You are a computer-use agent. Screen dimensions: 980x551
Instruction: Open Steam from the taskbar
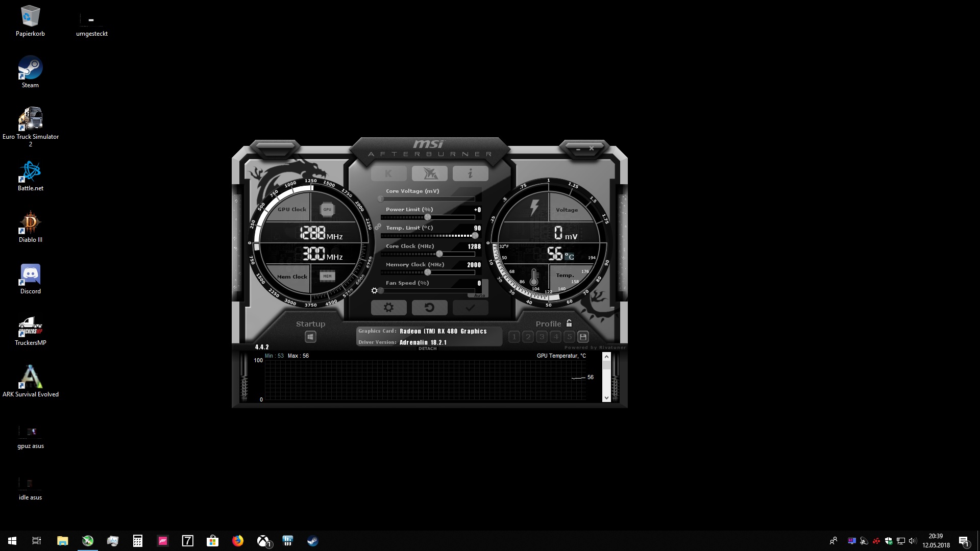click(x=312, y=541)
